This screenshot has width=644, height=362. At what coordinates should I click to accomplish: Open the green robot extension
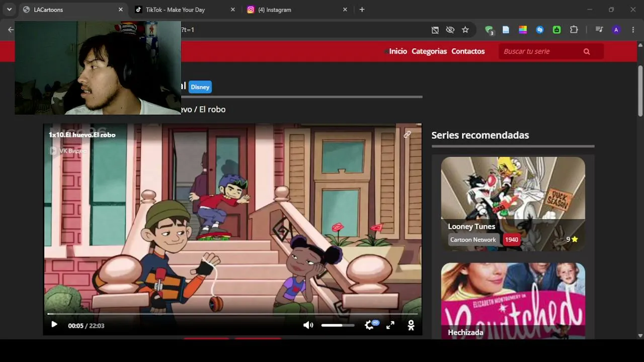[557, 30]
